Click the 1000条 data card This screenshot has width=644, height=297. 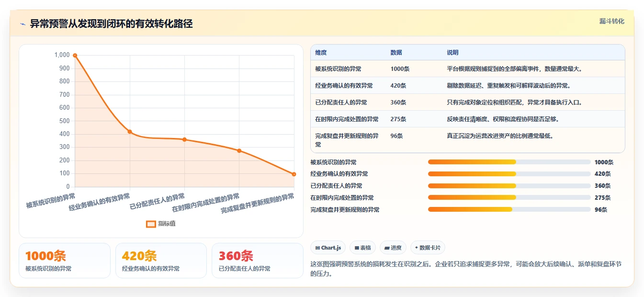(65, 261)
